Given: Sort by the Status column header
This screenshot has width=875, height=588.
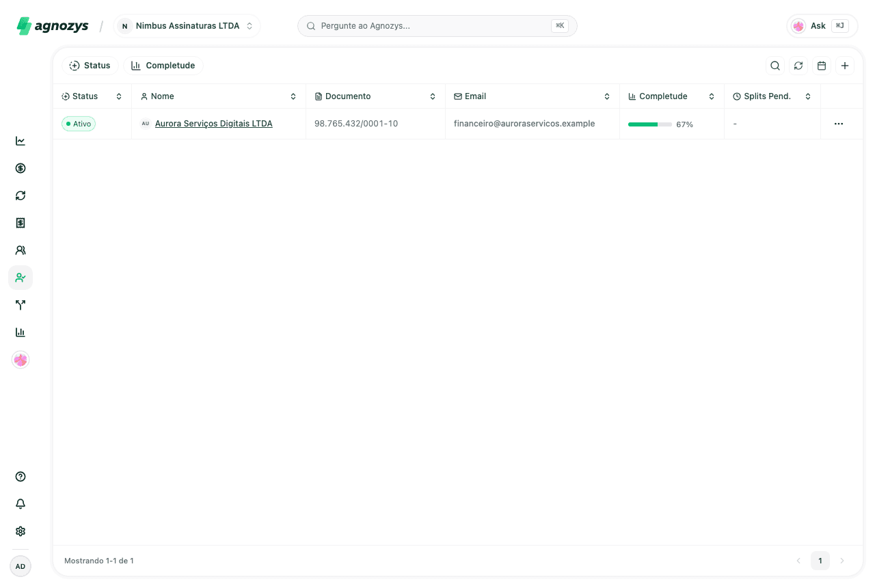Looking at the screenshot, I should (92, 96).
